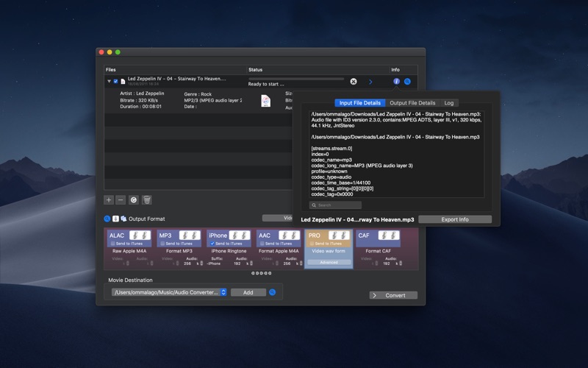Click the trash icon to clear list
The height and width of the screenshot is (368, 588).
tap(146, 200)
